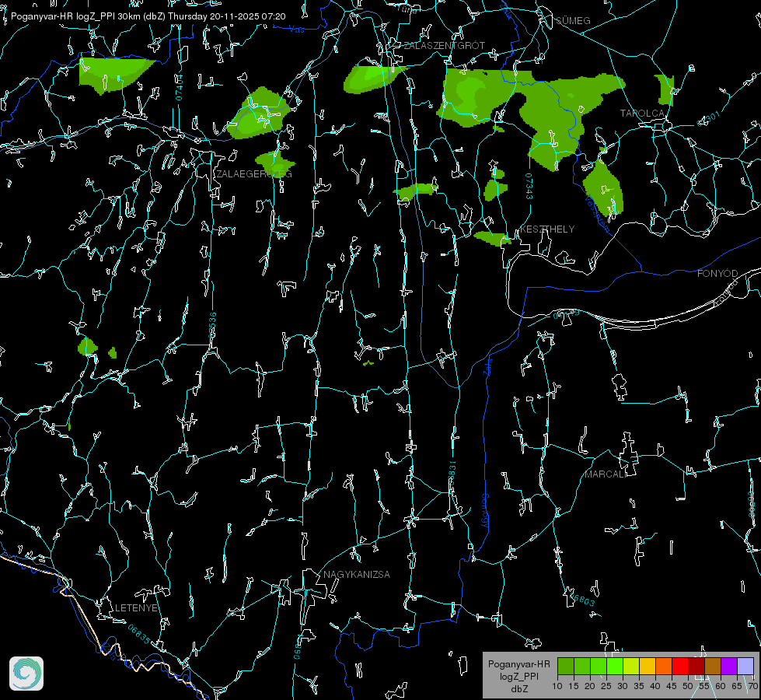Select the 40–45 dBZ orange swatch
Viewport: 761px width, 700px height.
(x=664, y=666)
